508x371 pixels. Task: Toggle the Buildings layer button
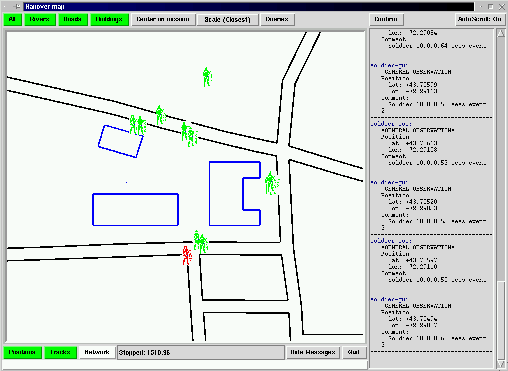109,19
